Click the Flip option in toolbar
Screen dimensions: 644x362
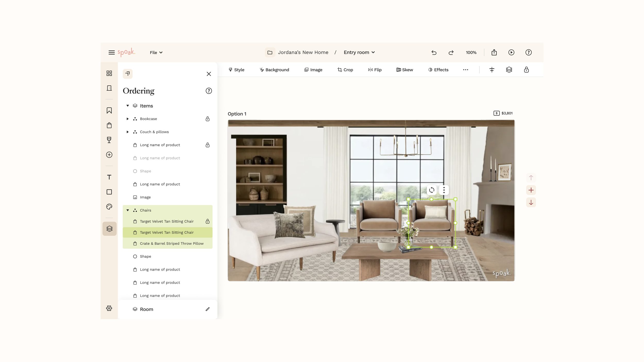coord(375,70)
